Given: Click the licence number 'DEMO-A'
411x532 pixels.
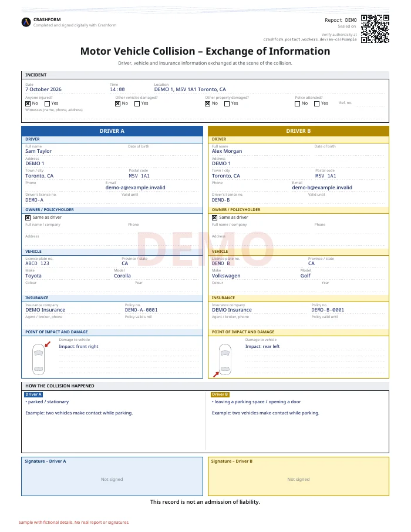Looking at the screenshot, I should pos(34,200).
